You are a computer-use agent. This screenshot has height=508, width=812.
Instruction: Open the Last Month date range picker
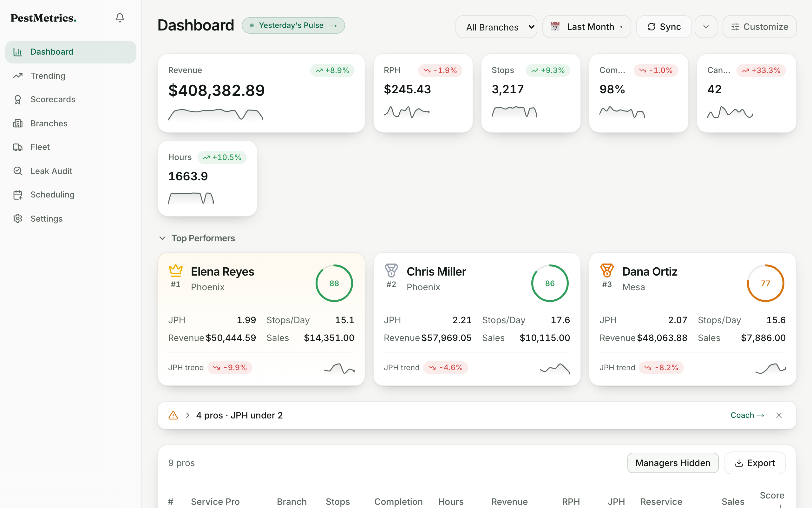pyautogui.click(x=586, y=27)
